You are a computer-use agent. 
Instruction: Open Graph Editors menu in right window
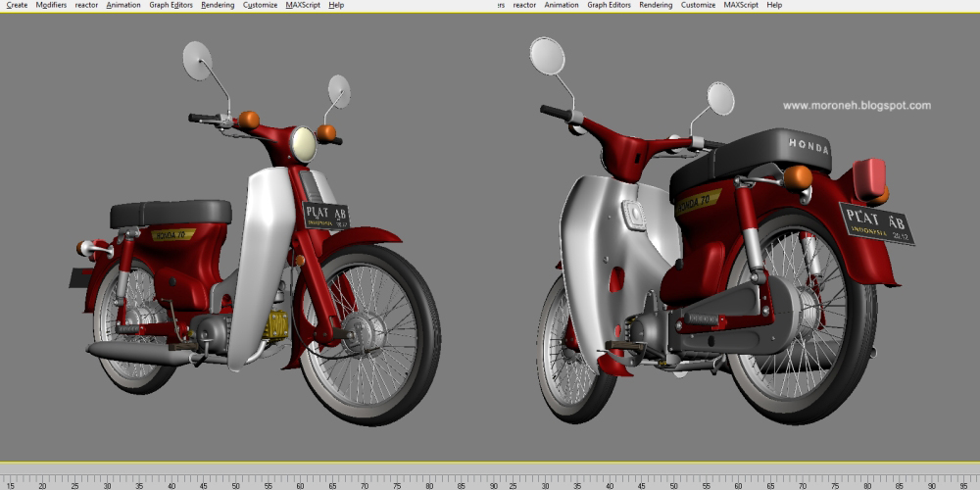click(609, 5)
